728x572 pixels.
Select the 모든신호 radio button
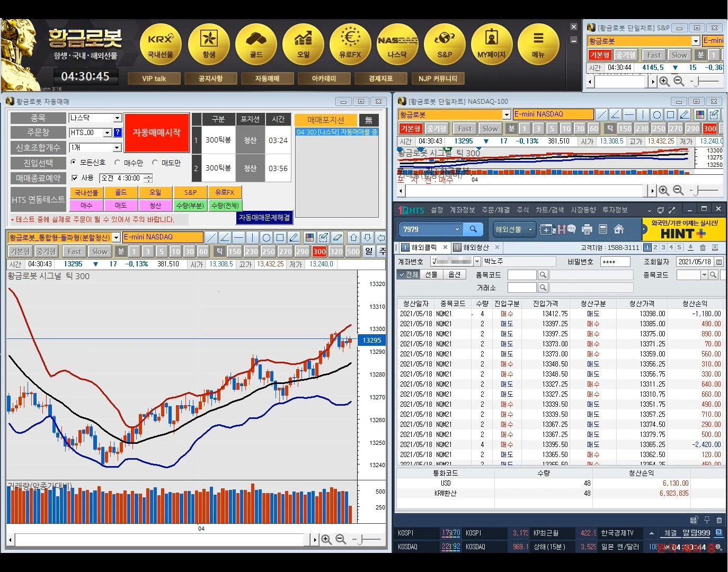point(74,163)
